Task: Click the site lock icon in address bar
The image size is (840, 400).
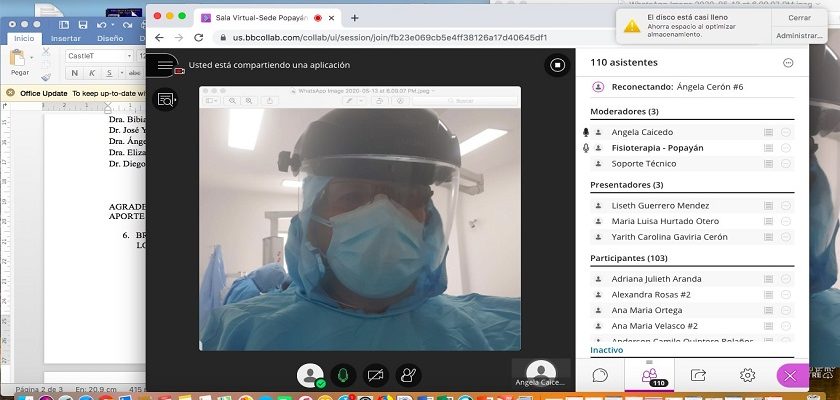Action: [223, 37]
